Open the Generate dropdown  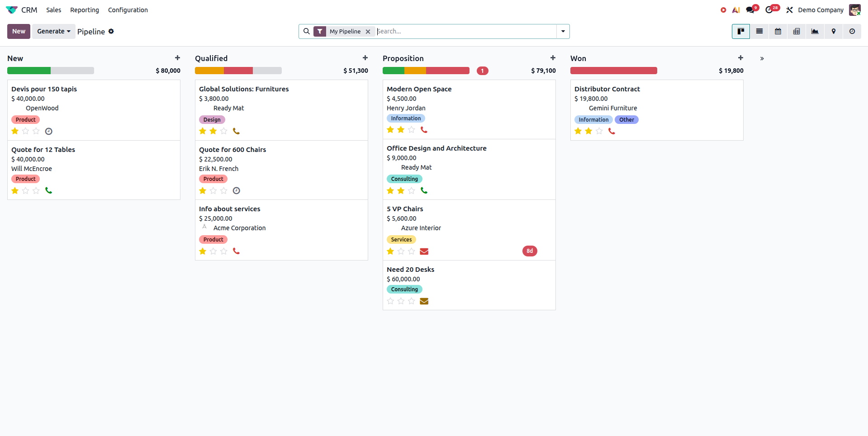[54, 31]
